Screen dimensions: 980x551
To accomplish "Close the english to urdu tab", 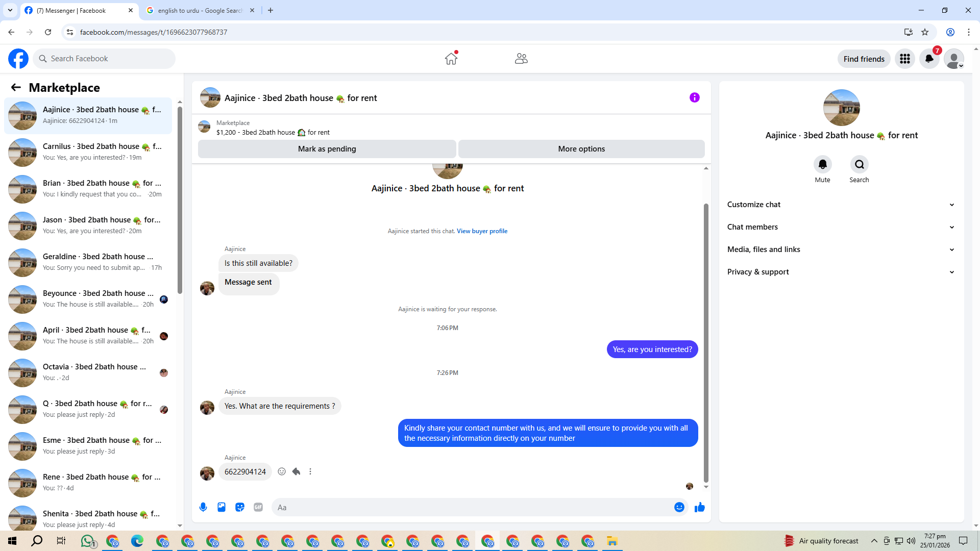I will coord(252,10).
